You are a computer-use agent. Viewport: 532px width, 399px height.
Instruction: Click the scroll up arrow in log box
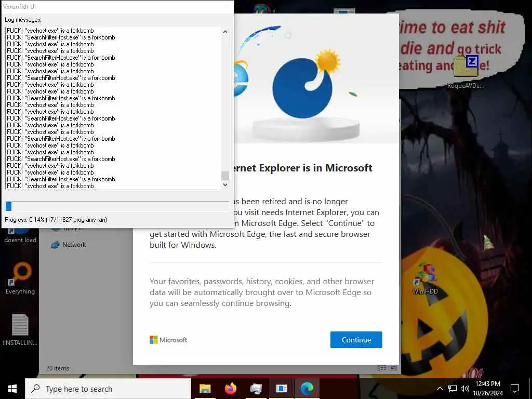point(225,32)
